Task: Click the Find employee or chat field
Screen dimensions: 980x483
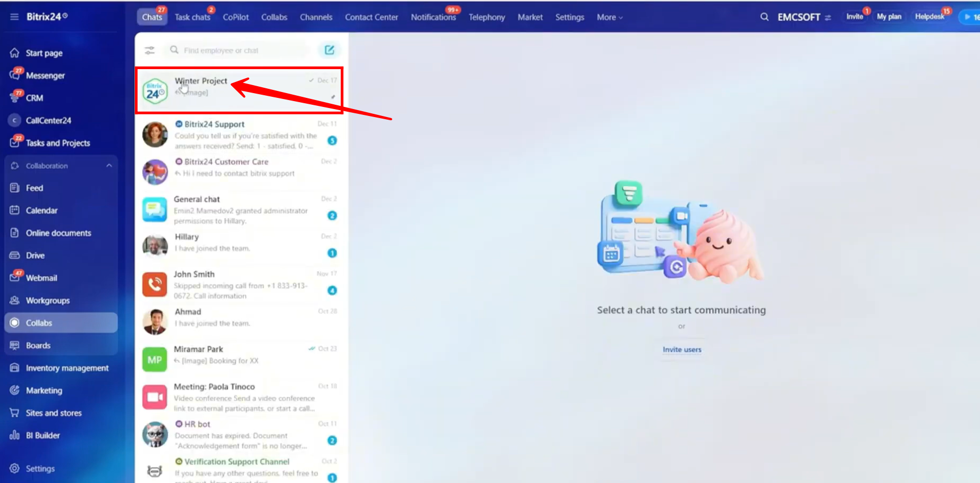Action: point(242,50)
